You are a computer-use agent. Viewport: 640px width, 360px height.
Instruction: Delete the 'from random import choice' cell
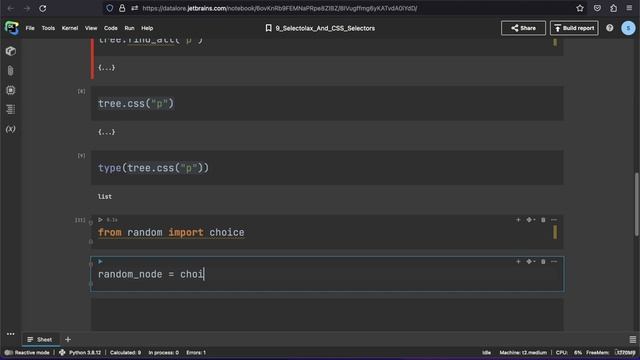click(543, 220)
